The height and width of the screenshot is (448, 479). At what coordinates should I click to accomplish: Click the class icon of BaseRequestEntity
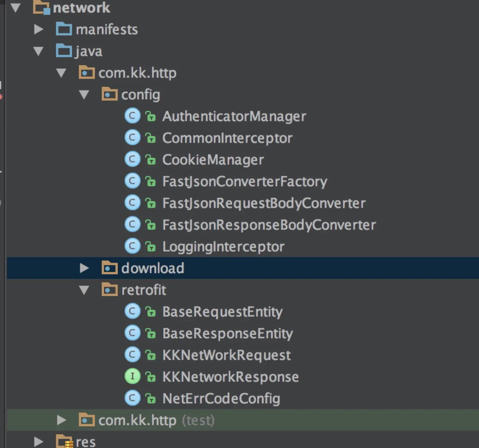click(132, 311)
